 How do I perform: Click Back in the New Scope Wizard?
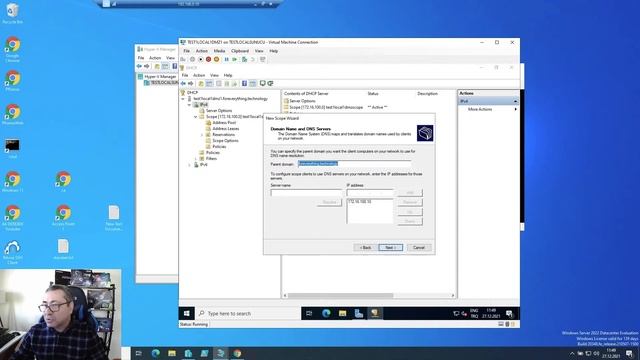click(365, 248)
